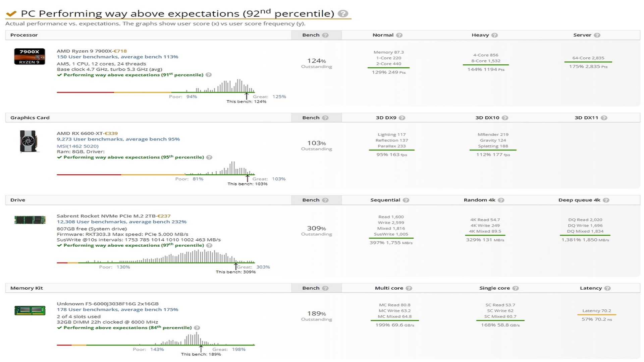Open help icon beside Single core
This screenshot has width=644, height=362.
click(x=516, y=288)
